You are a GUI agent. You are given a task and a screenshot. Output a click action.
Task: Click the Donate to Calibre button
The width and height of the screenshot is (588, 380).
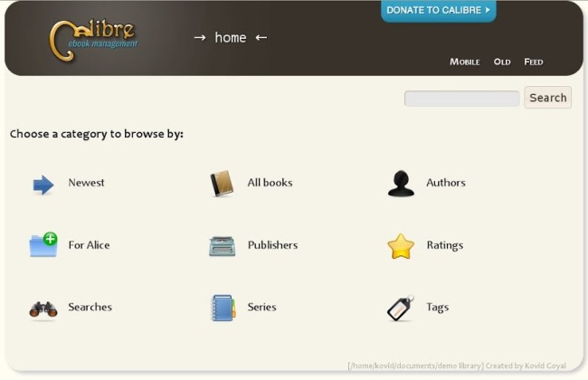point(438,11)
